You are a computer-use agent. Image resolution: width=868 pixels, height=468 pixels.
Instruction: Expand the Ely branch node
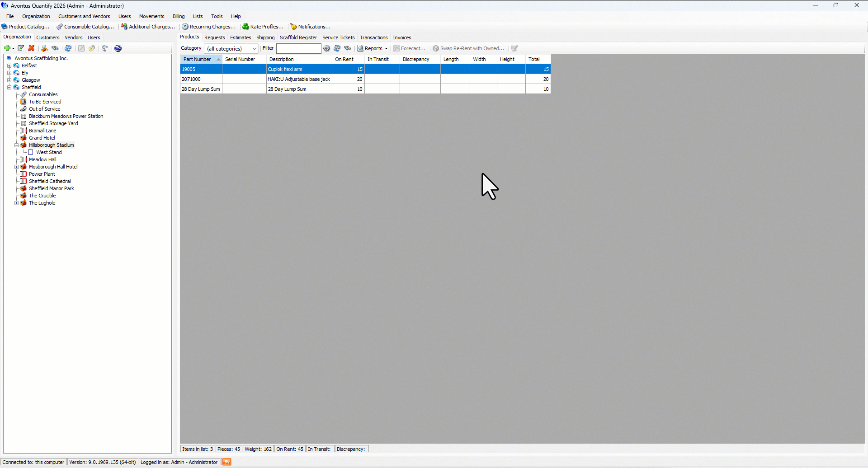pos(9,73)
